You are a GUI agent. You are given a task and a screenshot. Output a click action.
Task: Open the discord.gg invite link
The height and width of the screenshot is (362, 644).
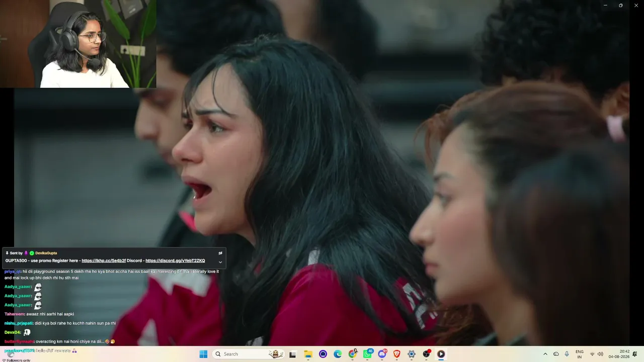pyautogui.click(x=175, y=260)
